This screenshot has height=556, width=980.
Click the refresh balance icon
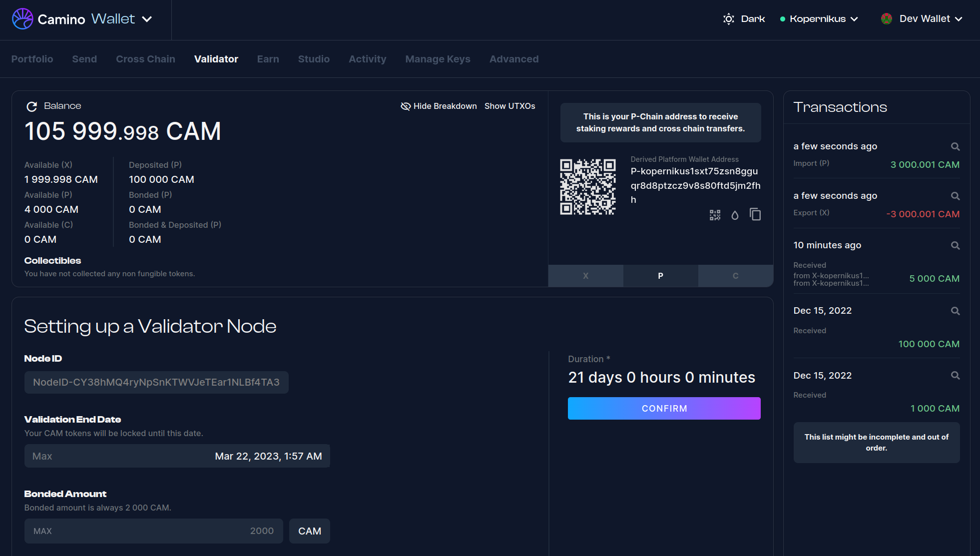point(31,106)
